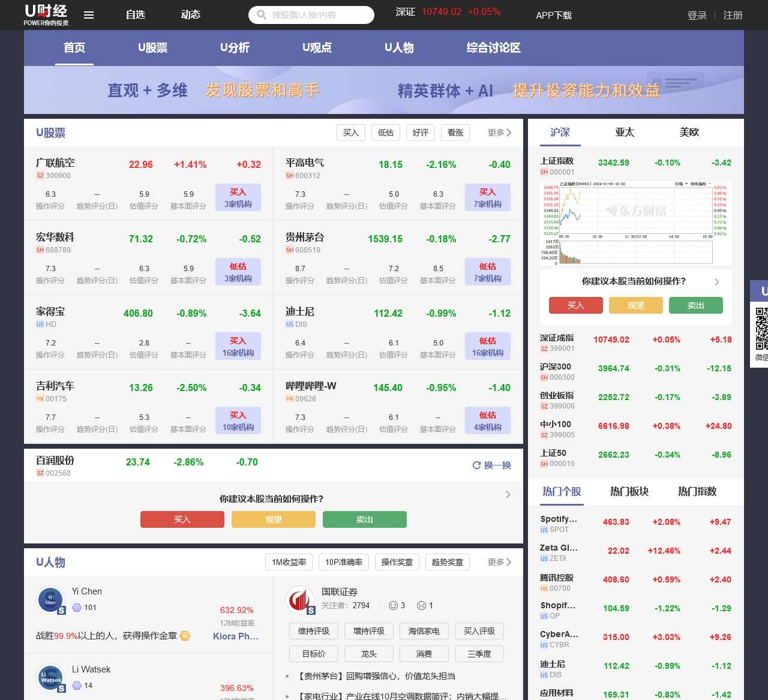Open the 综合讨论区 tab
The width and height of the screenshot is (768, 700).
point(493,48)
